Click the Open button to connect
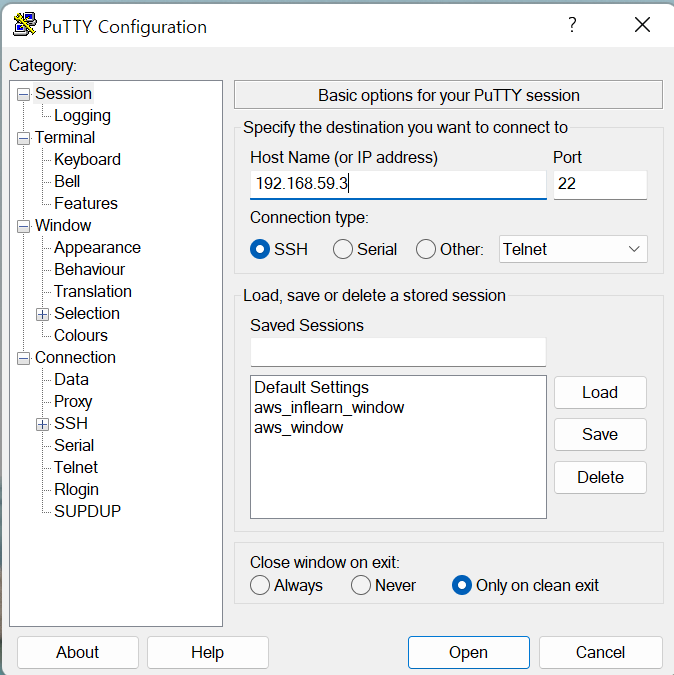 point(469,653)
